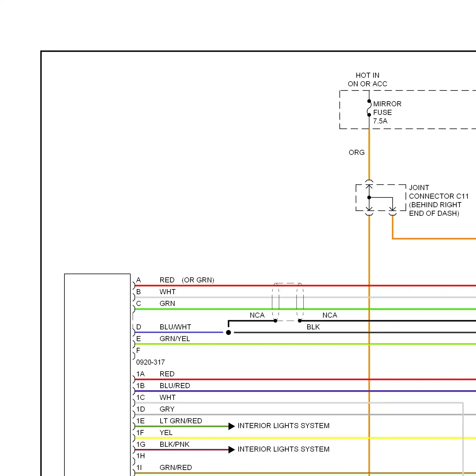Click the BLU/RED wire label
This screenshot has height=476, width=476.
[175, 386]
